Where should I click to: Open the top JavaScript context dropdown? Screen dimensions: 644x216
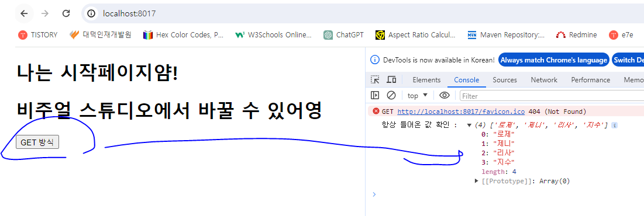tap(417, 96)
